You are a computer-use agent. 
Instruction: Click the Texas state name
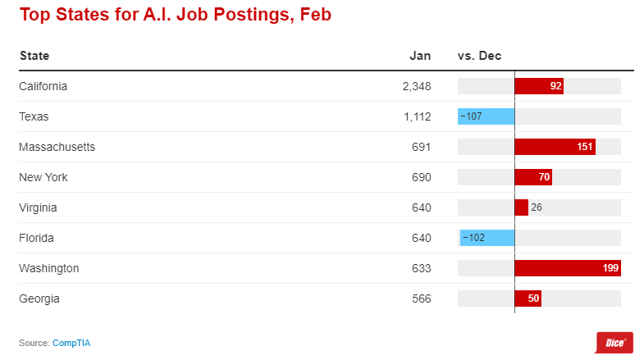[x=34, y=116]
